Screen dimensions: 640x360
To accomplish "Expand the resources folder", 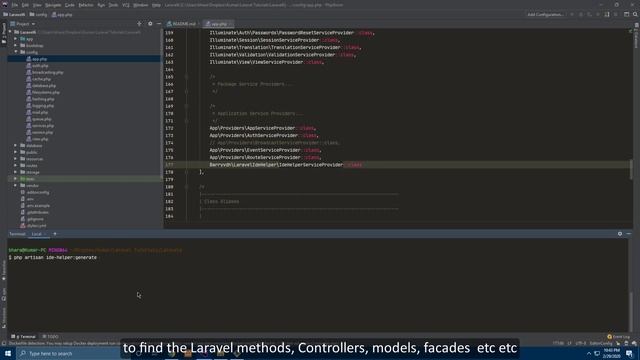I will click(x=16, y=159).
